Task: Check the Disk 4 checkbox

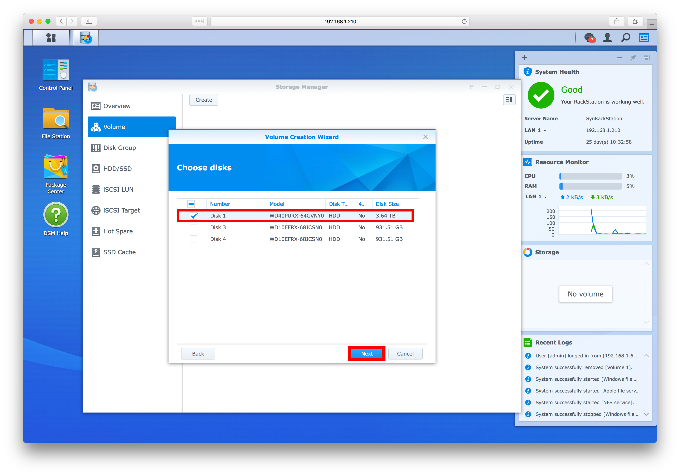Action: [x=194, y=239]
